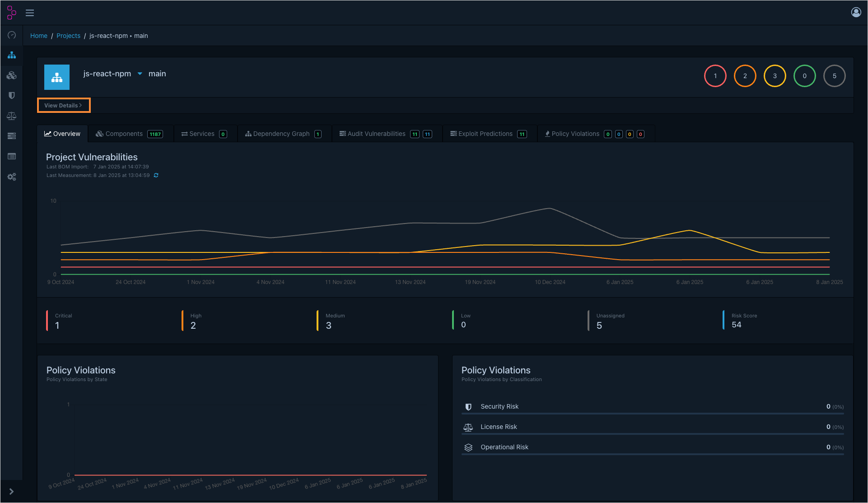Click the Security Risk icon in Policy Violations

click(x=468, y=406)
